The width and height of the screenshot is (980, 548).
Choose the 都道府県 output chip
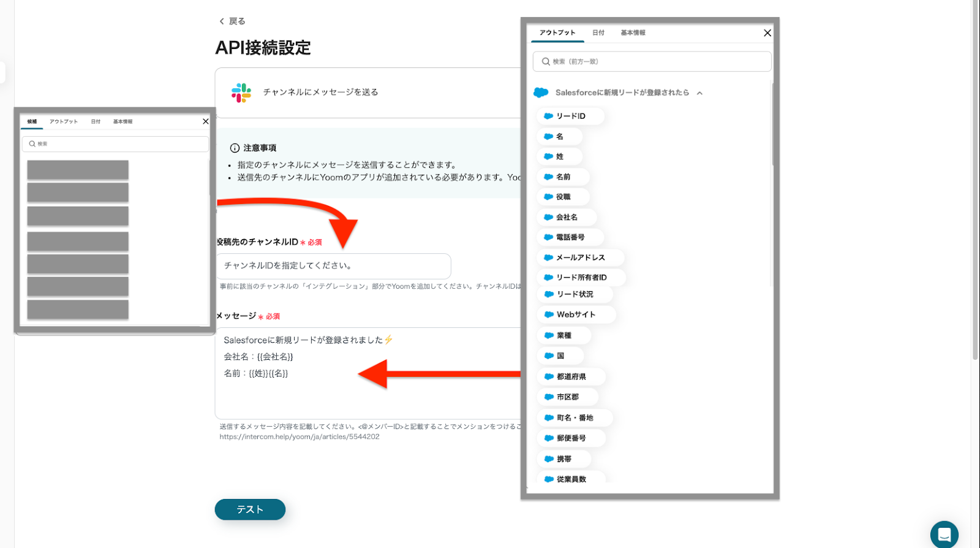pos(571,376)
